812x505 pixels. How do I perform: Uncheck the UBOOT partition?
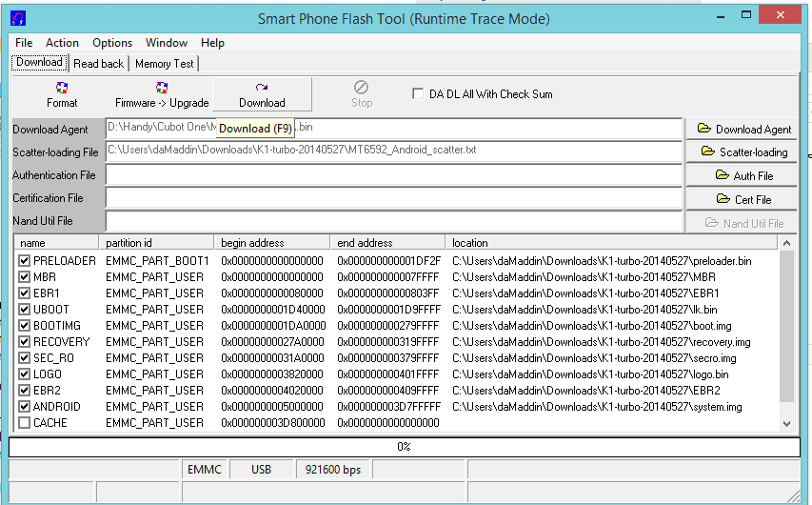click(x=24, y=310)
